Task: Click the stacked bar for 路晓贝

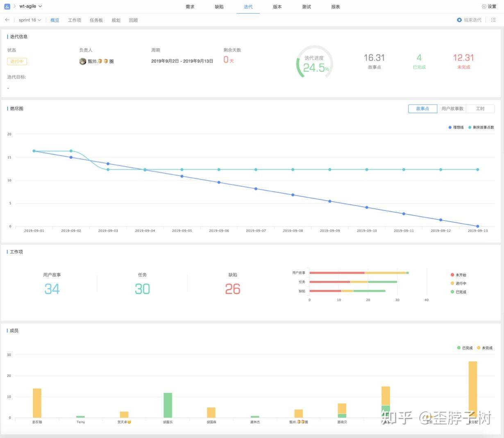Action: coord(342,411)
